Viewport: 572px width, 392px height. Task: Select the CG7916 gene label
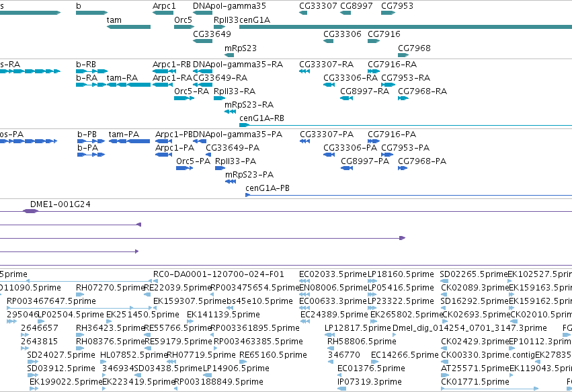click(x=384, y=34)
